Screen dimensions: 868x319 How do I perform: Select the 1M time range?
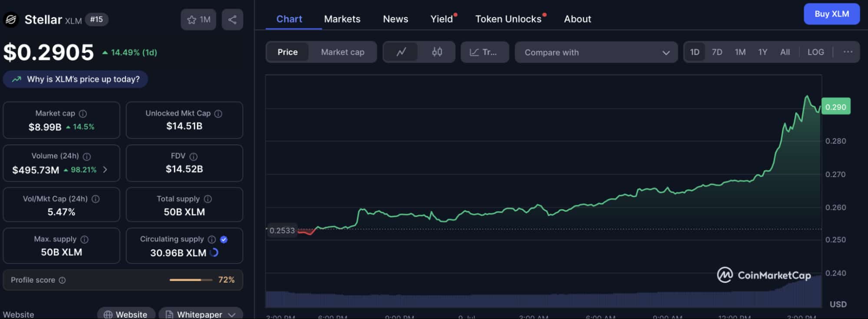pos(740,52)
